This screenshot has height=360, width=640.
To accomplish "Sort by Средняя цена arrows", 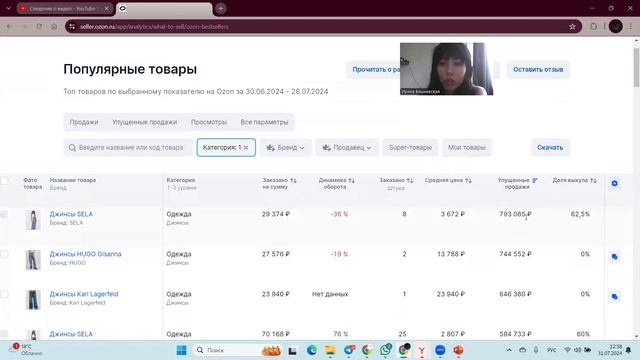I will (468, 180).
